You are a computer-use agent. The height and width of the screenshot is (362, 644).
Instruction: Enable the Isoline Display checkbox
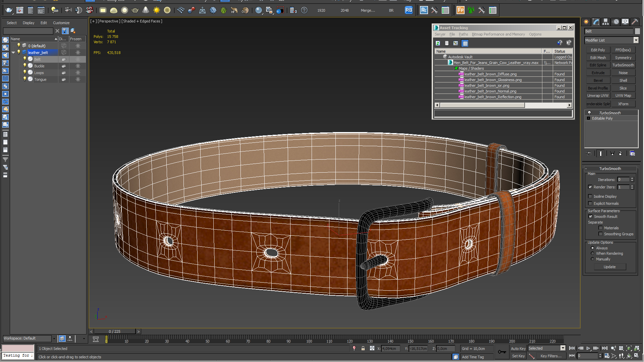pyautogui.click(x=590, y=196)
